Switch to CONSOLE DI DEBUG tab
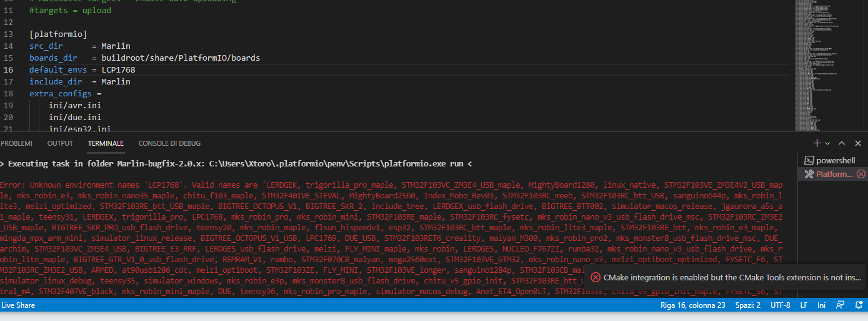This screenshot has height=321, width=868. 169,143
